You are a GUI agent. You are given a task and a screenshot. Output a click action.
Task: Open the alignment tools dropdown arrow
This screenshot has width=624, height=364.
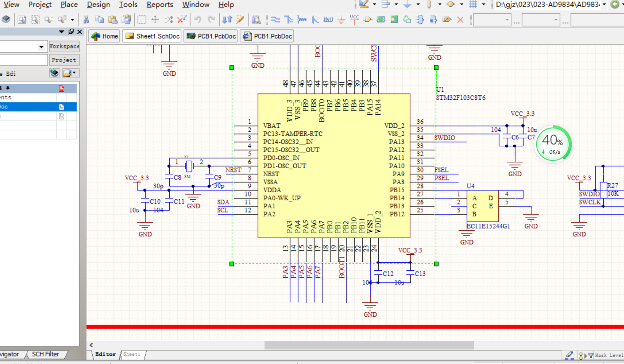pos(396,5)
